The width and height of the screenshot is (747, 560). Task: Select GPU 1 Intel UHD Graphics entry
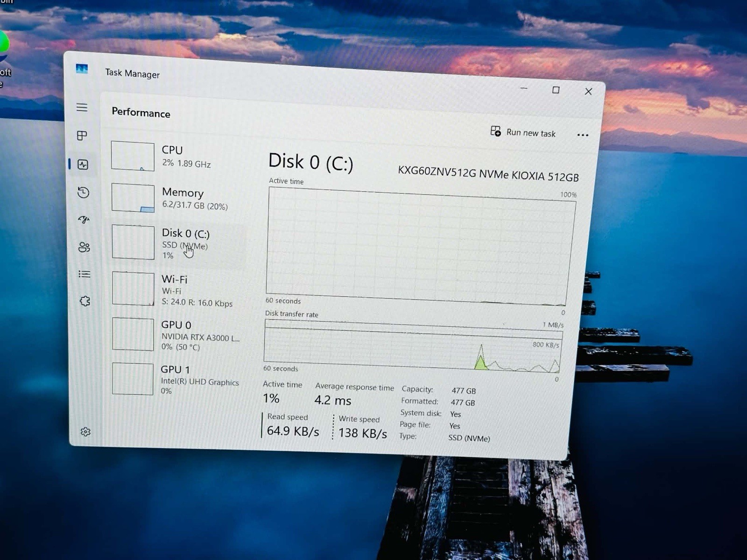coord(176,379)
